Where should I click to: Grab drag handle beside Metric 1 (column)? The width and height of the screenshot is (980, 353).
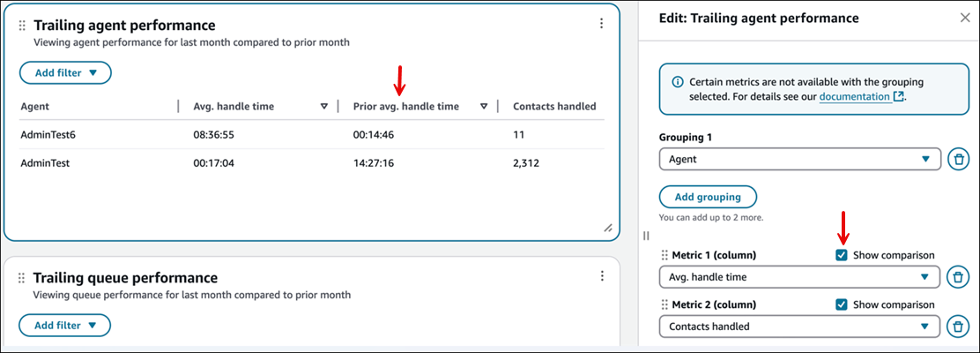click(664, 255)
